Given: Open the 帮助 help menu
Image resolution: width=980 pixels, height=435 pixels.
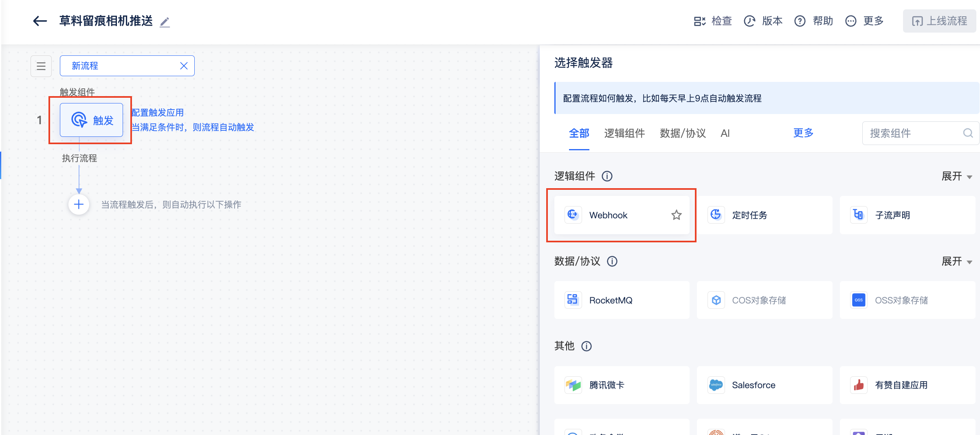Looking at the screenshot, I should (x=814, y=21).
